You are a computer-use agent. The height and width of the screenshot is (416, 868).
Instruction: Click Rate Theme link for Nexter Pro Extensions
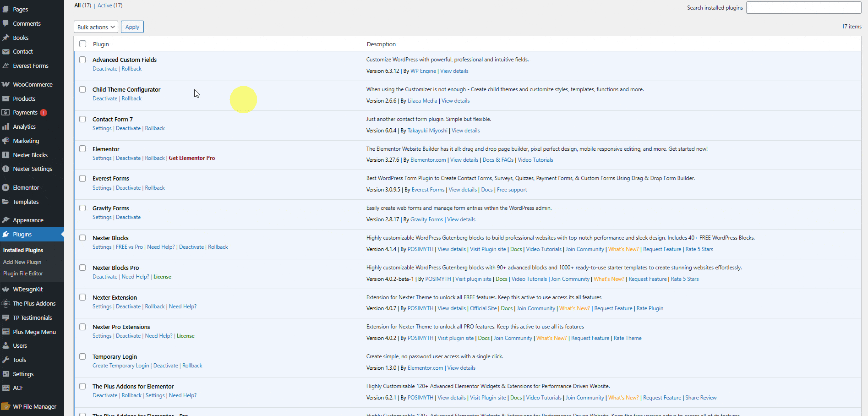628,338
